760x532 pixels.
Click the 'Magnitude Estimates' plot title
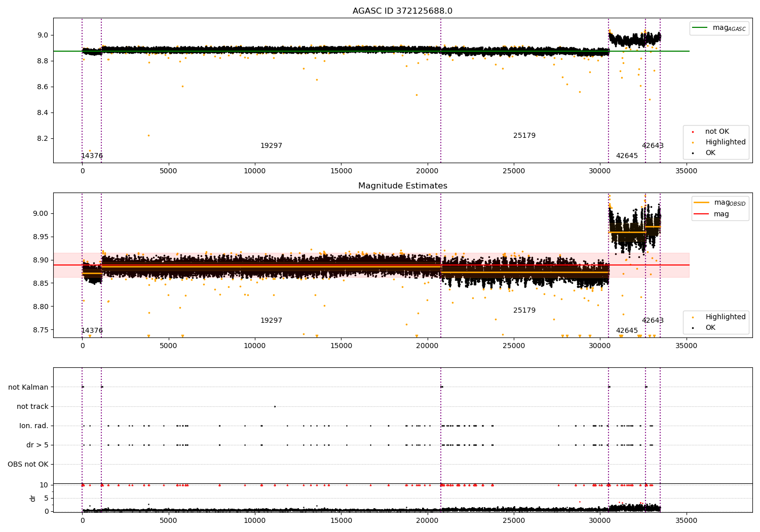[402, 186]
